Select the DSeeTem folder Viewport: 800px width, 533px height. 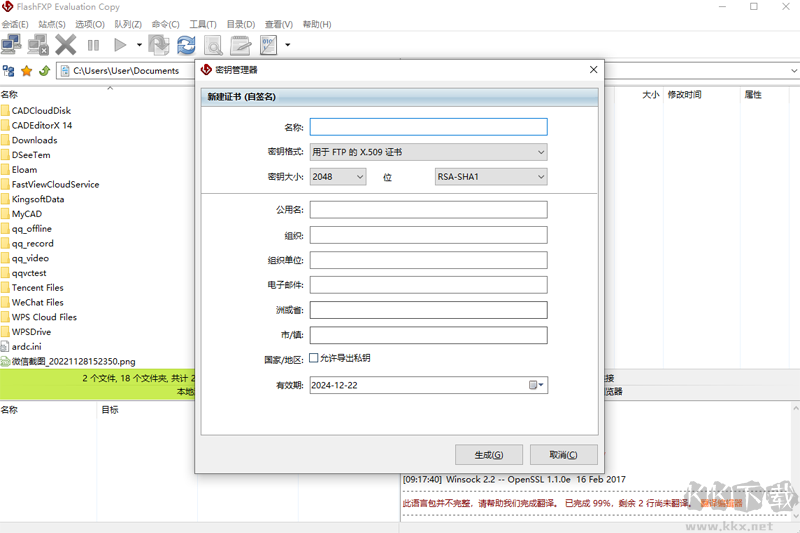coord(31,155)
